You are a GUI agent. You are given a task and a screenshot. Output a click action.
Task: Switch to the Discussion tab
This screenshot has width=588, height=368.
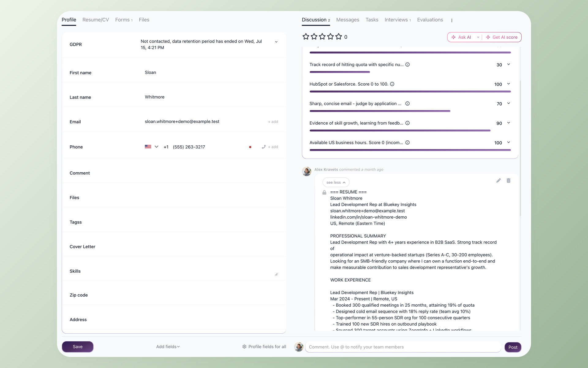(x=316, y=20)
